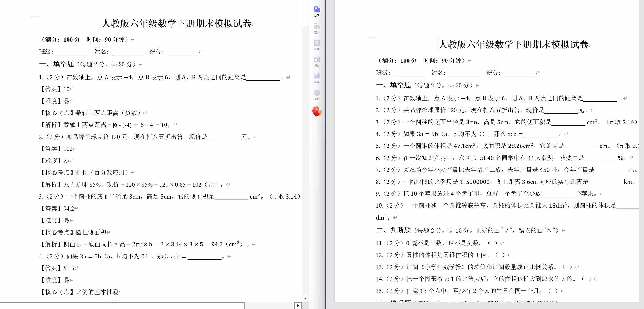Click the 班级 blank in left document
Screen dimensions: 644x309
point(73,52)
